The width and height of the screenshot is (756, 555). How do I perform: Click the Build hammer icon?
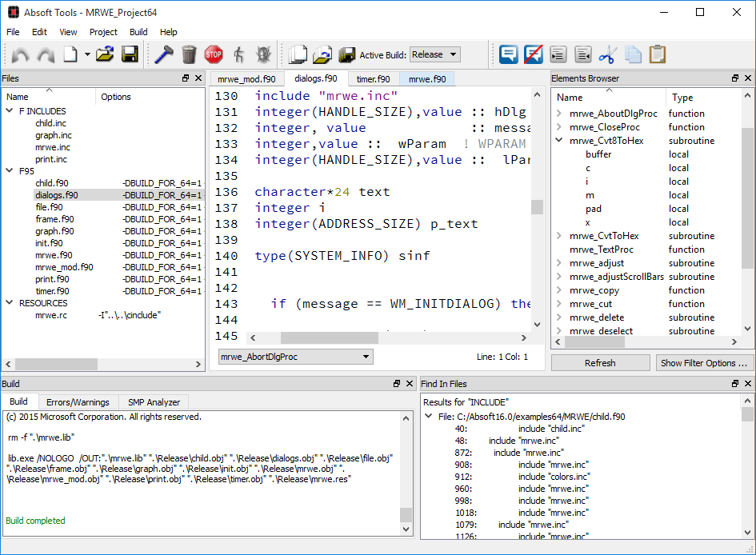[164, 54]
